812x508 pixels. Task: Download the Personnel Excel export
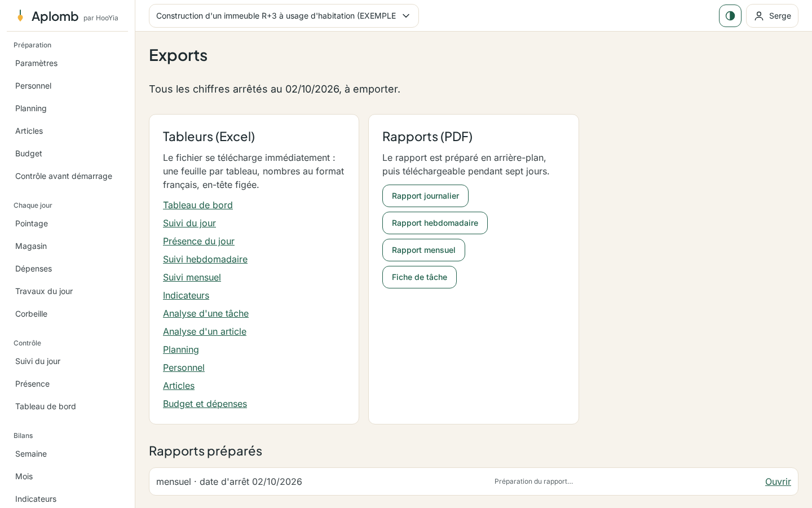(x=184, y=367)
